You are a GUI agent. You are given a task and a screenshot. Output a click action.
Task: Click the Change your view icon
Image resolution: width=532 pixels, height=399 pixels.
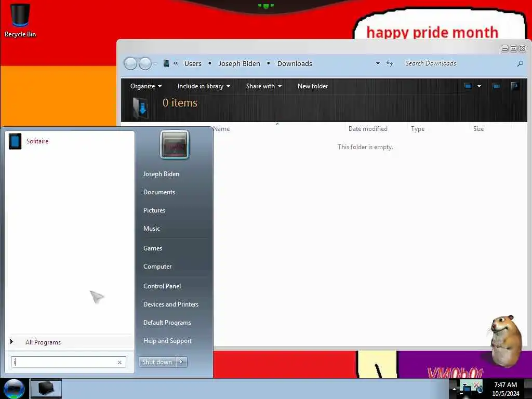pyautogui.click(x=468, y=86)
